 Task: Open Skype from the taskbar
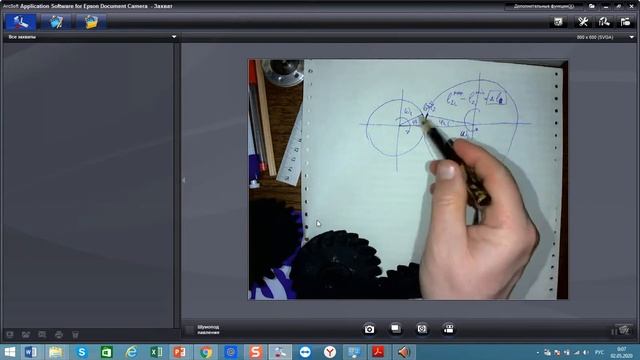click(81, 352)
